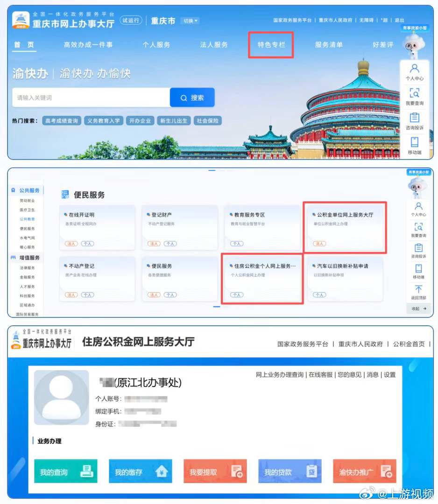Select hot search tag 开办企业
Image resolution: width=438 pixels, height=504 pixels.
tap(140, 121)
